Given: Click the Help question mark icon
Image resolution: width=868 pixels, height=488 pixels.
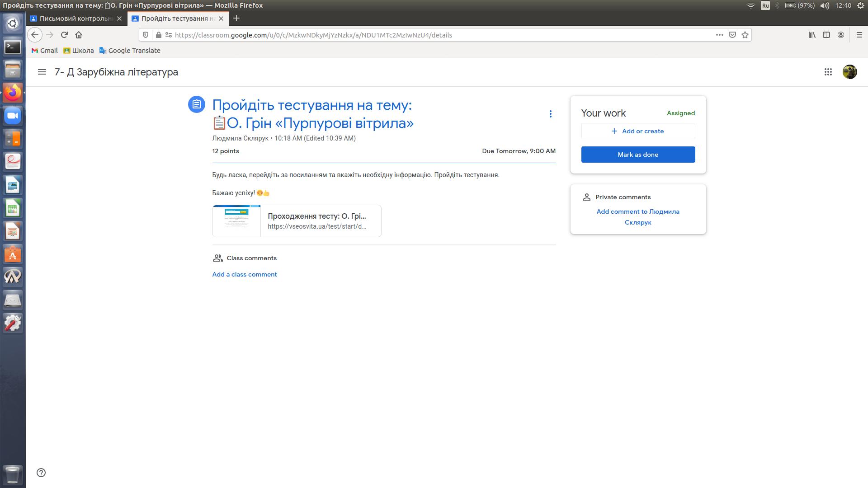Looking at the screenshot, I should (41, 473).
